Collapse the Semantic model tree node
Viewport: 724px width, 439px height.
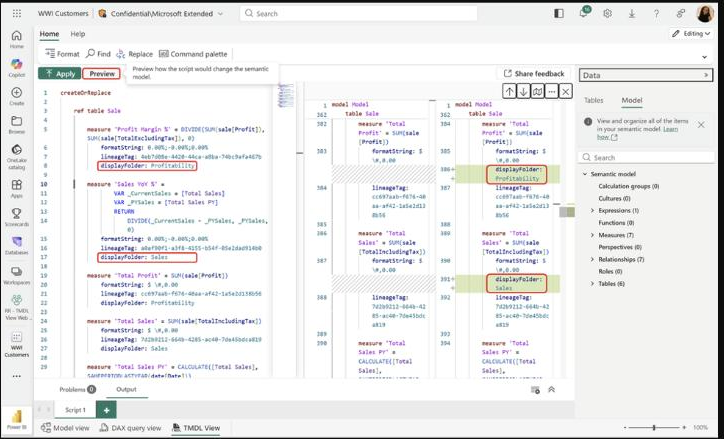[585, 174]
